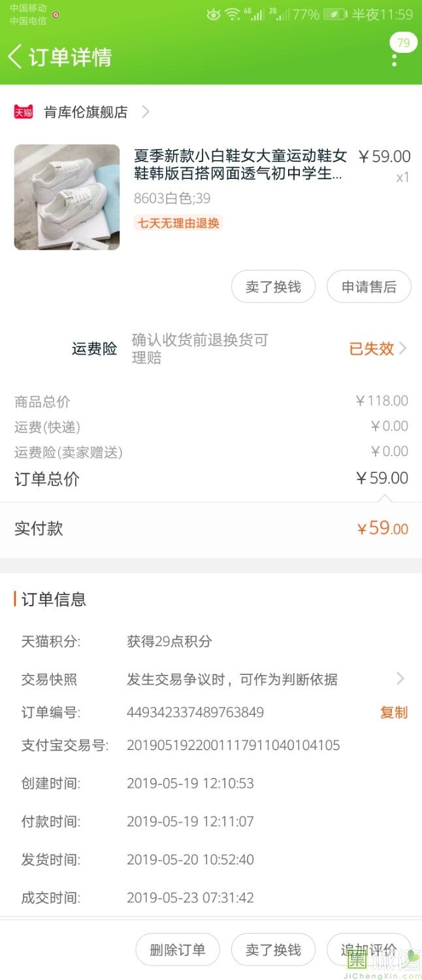
Task: Tap 删除订单 button
Action: (177, 949)
